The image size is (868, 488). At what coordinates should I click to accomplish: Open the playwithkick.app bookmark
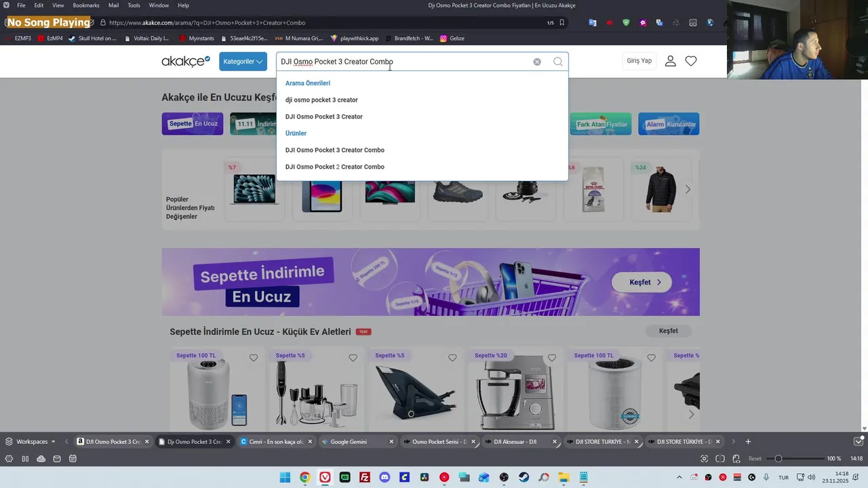point(354,39)
